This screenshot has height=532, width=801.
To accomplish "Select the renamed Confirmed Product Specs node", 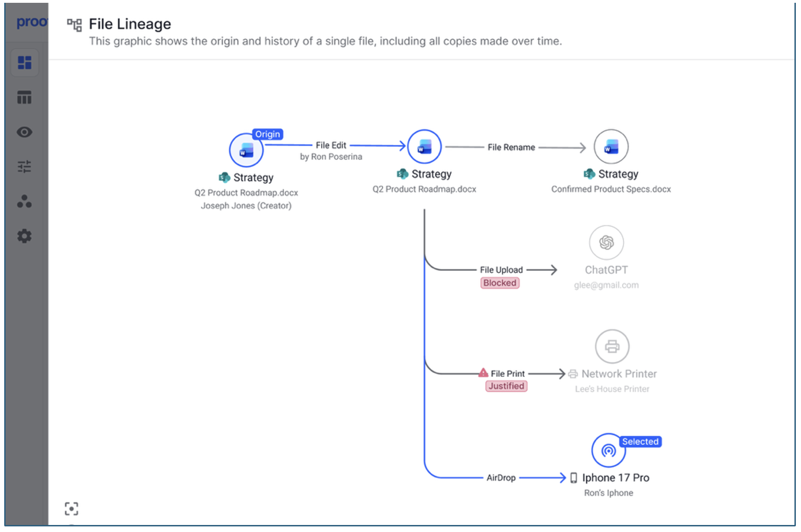I will (x=611, y=147).
